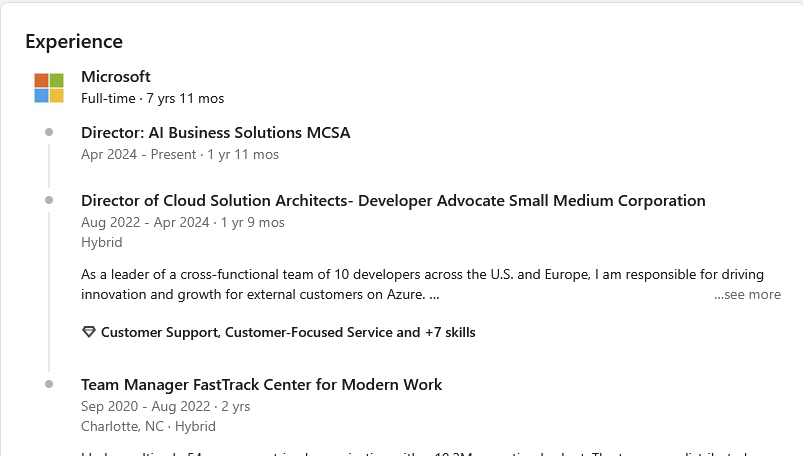Select the 'Director: AI Business Solutions MCSA' title
The height and width of the screenshot is (456, 803).
215,132
